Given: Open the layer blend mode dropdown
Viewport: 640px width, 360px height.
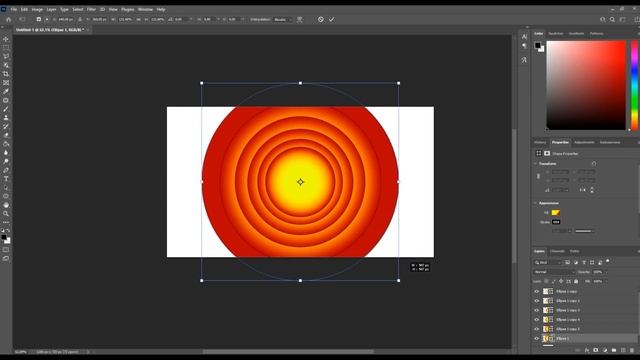Looking at the screenshot, I should coord(554,272).
